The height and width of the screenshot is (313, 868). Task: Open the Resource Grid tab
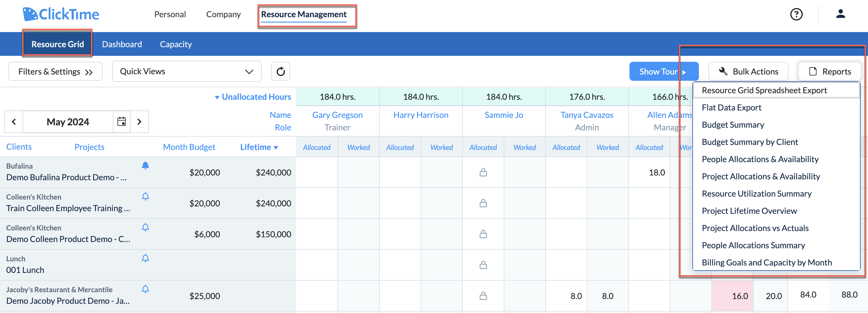pos(58,44)
